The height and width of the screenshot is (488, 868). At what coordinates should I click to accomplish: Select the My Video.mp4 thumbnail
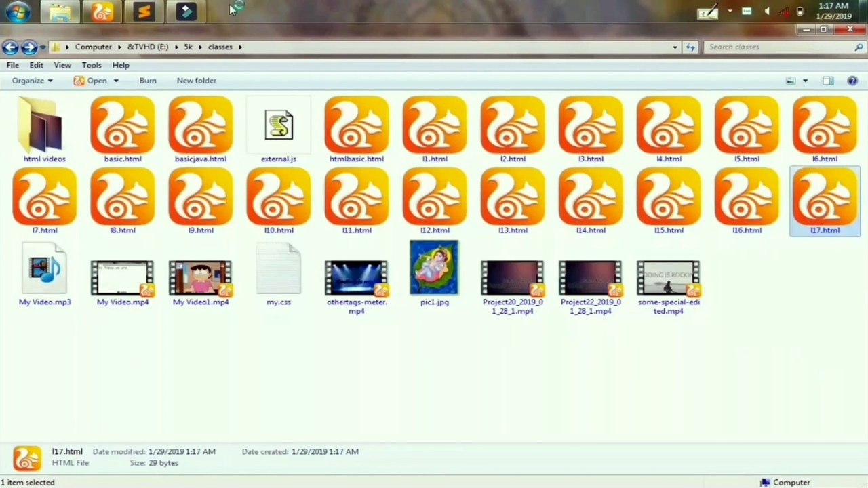tap(122, 279)
